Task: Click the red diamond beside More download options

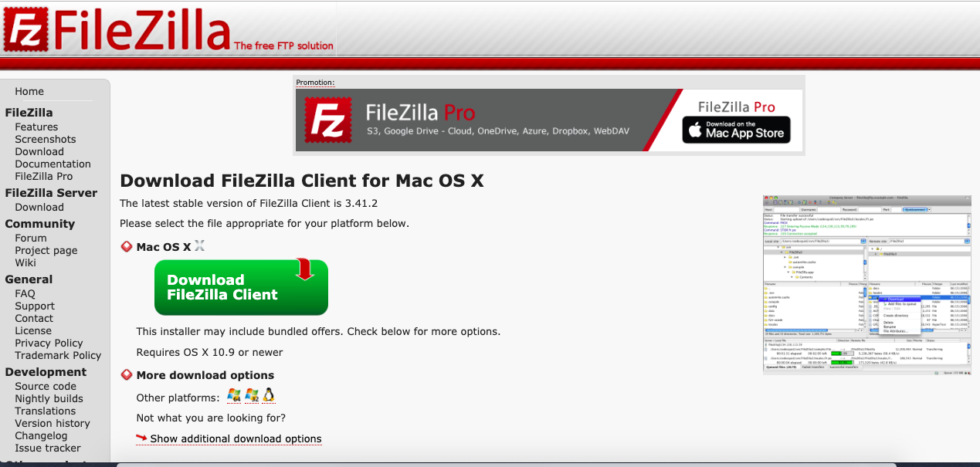Action: [x=127, y=375]
